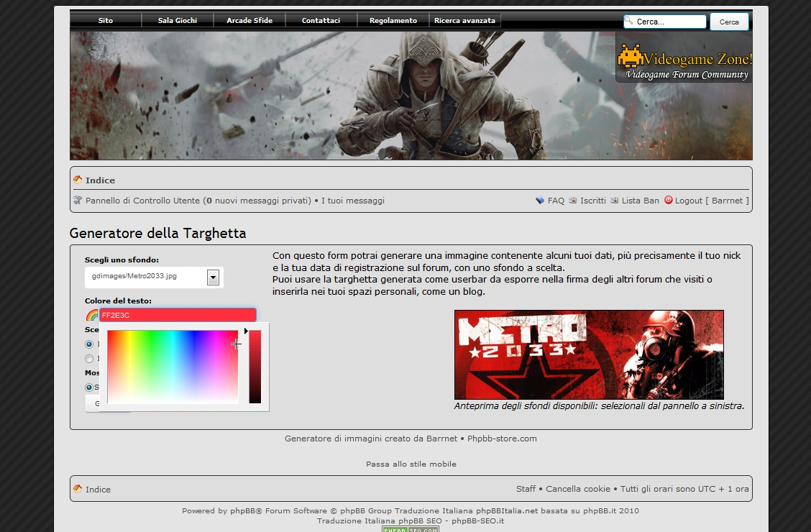Click the phpBB SEO badge at page bottom
Viewport: 811px width, 532px height.
(411, 529)
